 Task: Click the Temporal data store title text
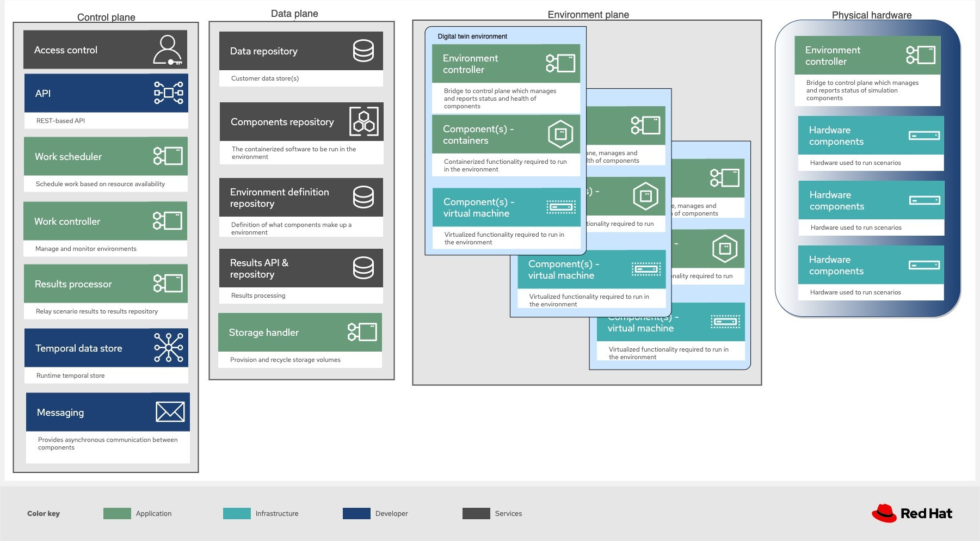78,348
